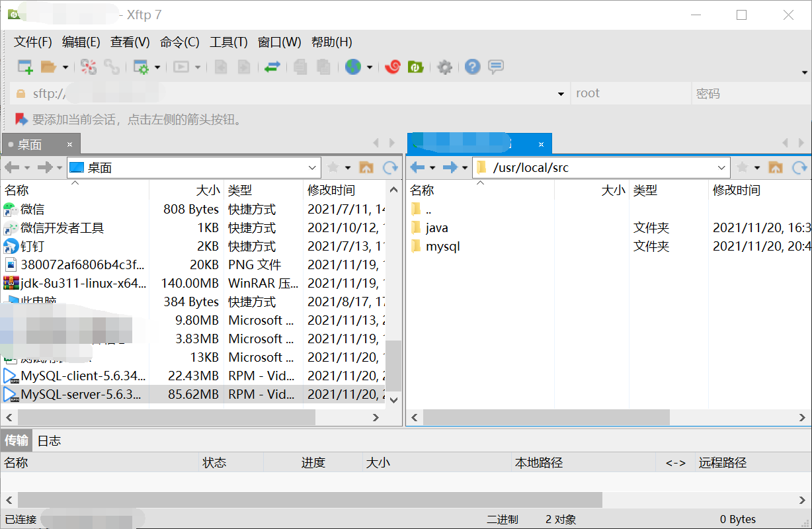
Task: Click the root username field
Action: click(631, 93)
